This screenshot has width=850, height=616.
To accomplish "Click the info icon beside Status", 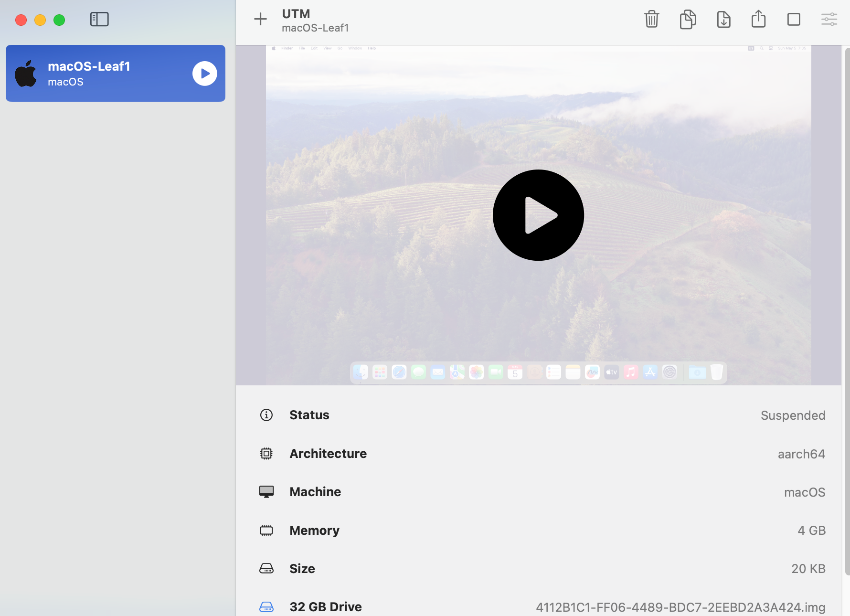I will pyautogui.click(x=266, y=415).
